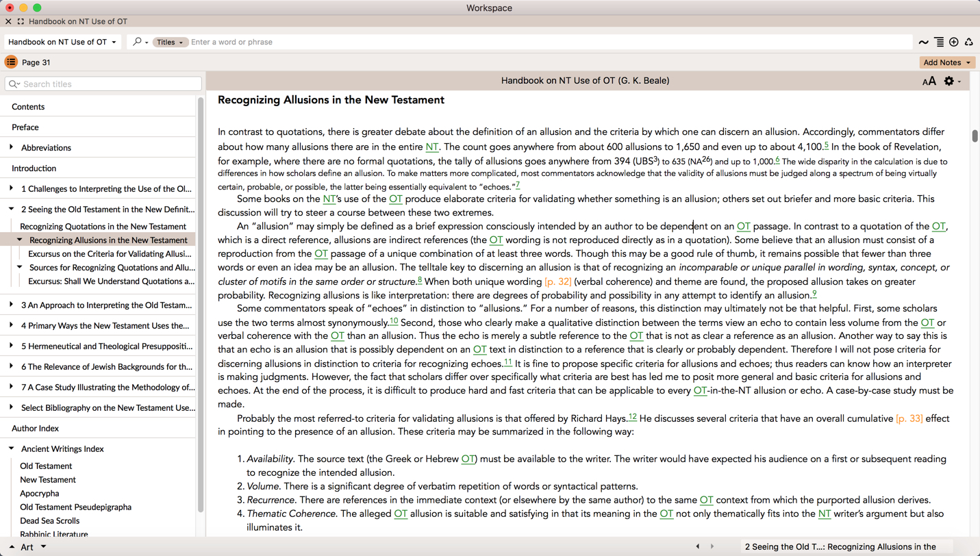Follow the orange [p. 32] page link
Screen dimensions: 980x556
click(557, 282)
